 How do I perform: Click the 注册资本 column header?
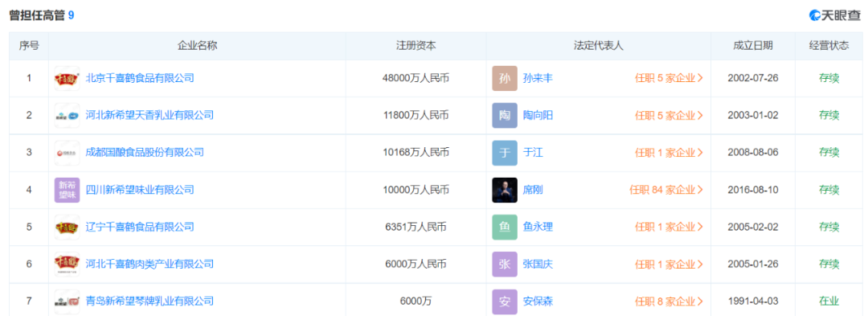tap(416, 46)
